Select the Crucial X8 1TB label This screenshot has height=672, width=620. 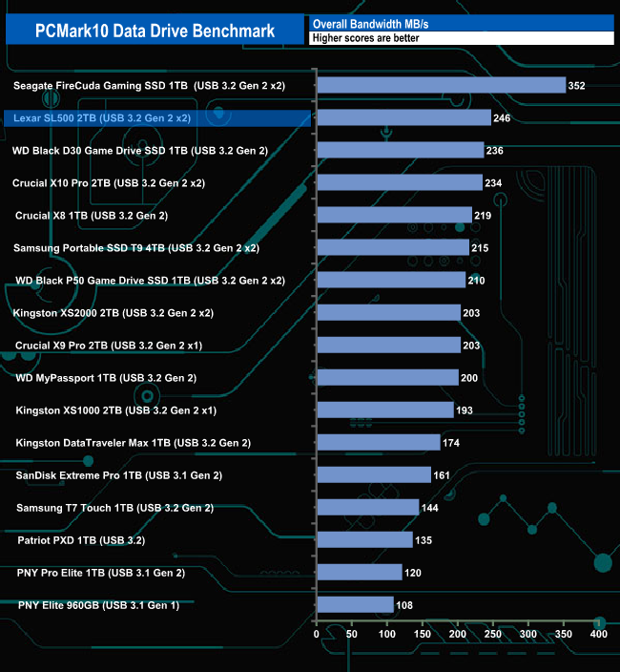pos(92,216)
